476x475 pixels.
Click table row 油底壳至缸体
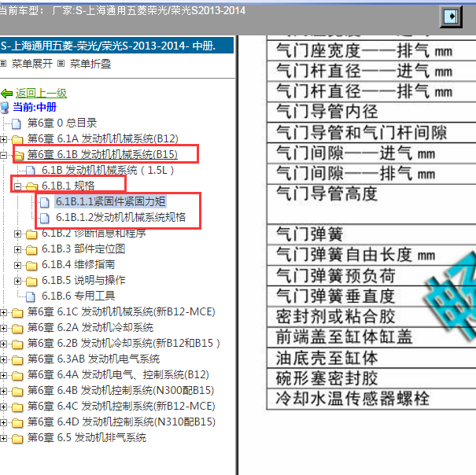tap(371, 358)
